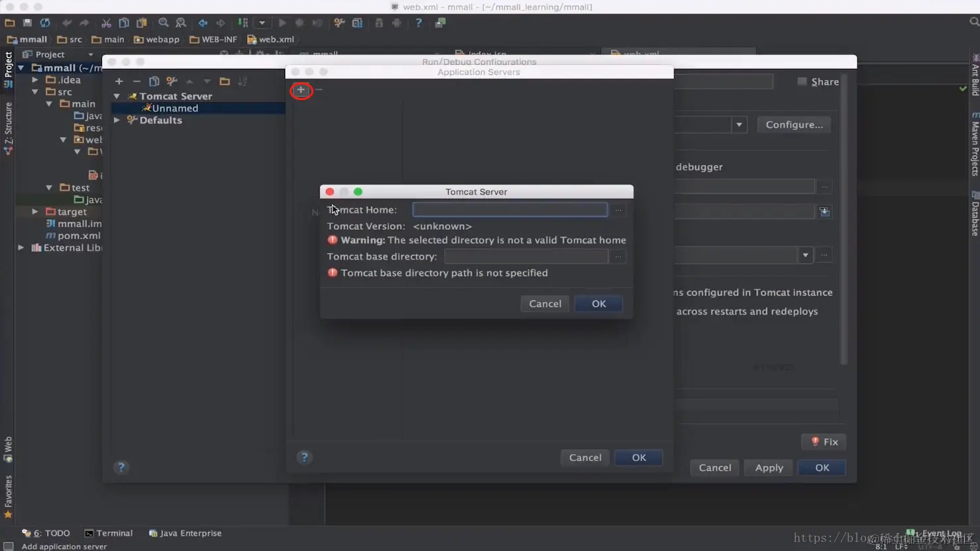
Task: Open the Terminal tool window tab
Action: [109, 533]
